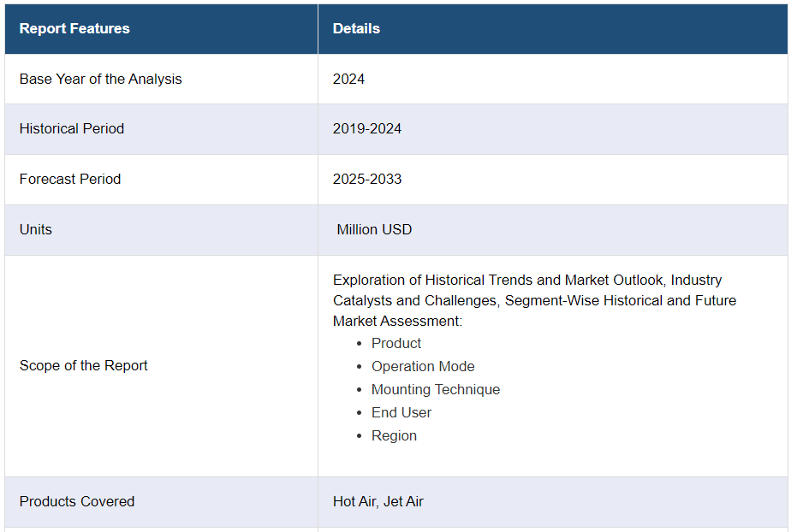Click the Jet Air product text

pos(403,501)
